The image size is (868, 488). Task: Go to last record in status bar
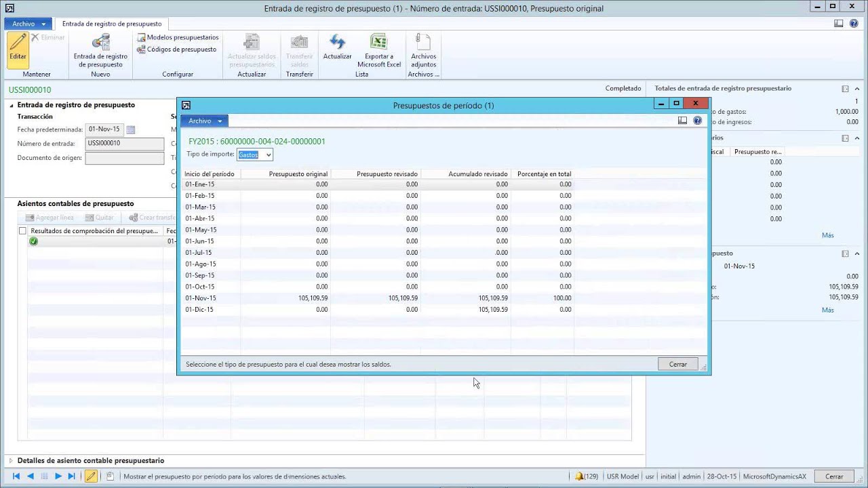tap(71, 476)
